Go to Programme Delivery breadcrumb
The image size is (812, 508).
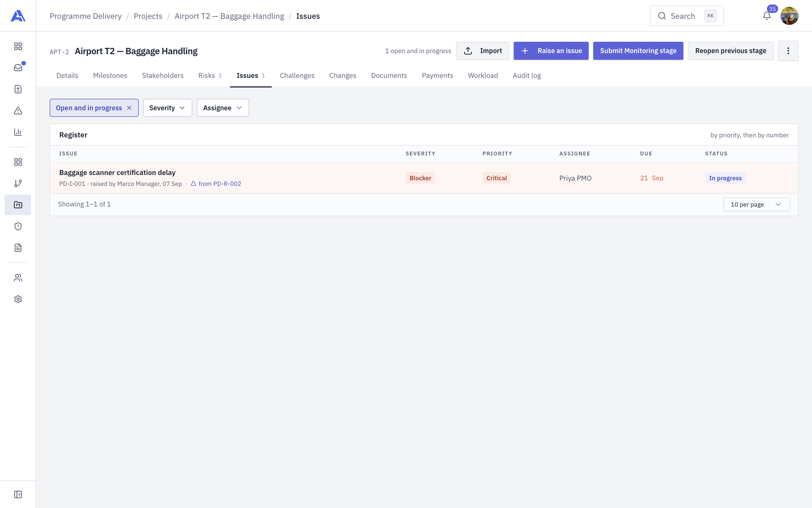click(x=86, y=16)
